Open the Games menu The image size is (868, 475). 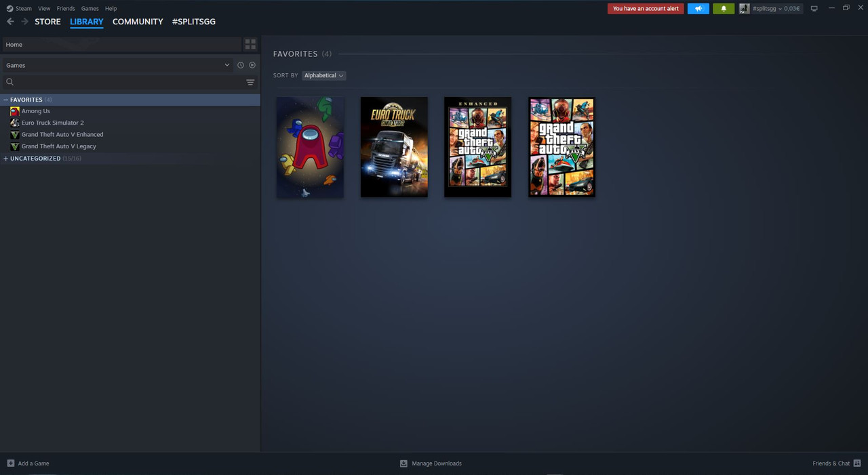pyautogui.click(x=90, y=9)
